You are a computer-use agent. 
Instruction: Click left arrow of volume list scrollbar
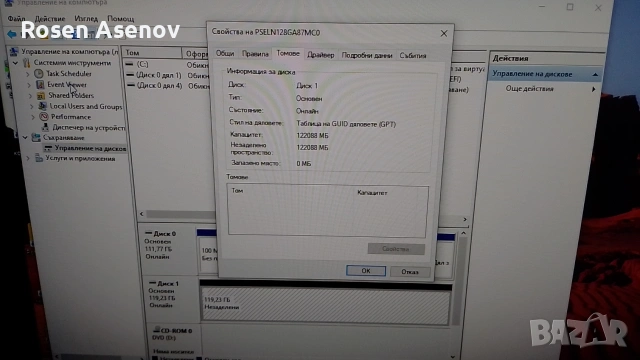(141, 213)
